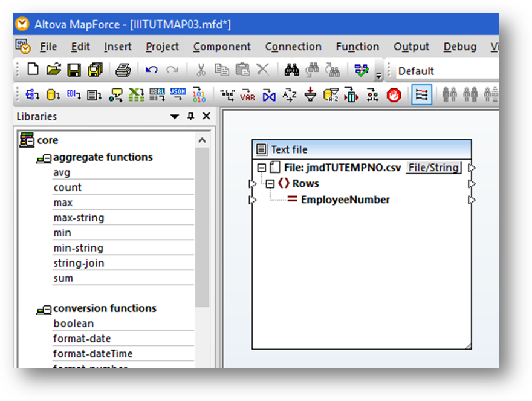Toggle Show annotations/connection view button
This screenshot has height=401, width=532.
pos(421,95)
